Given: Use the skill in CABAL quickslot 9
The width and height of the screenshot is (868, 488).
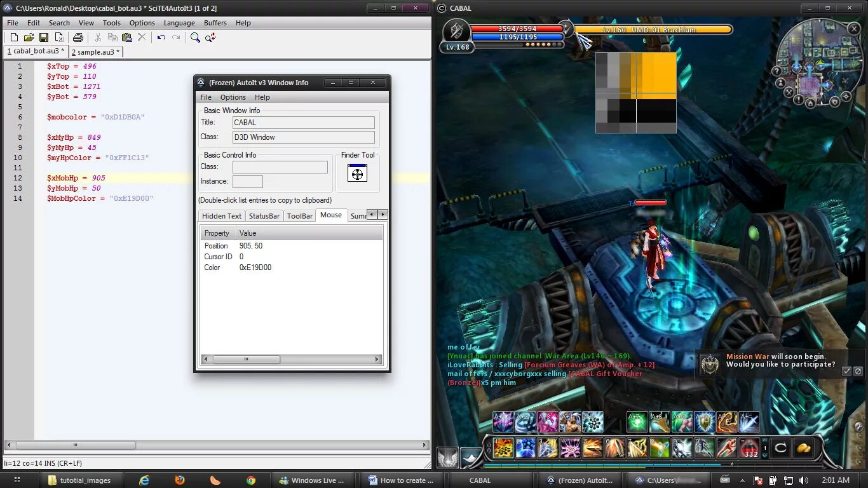Looking at the screenshot, I should pos(682,448).
